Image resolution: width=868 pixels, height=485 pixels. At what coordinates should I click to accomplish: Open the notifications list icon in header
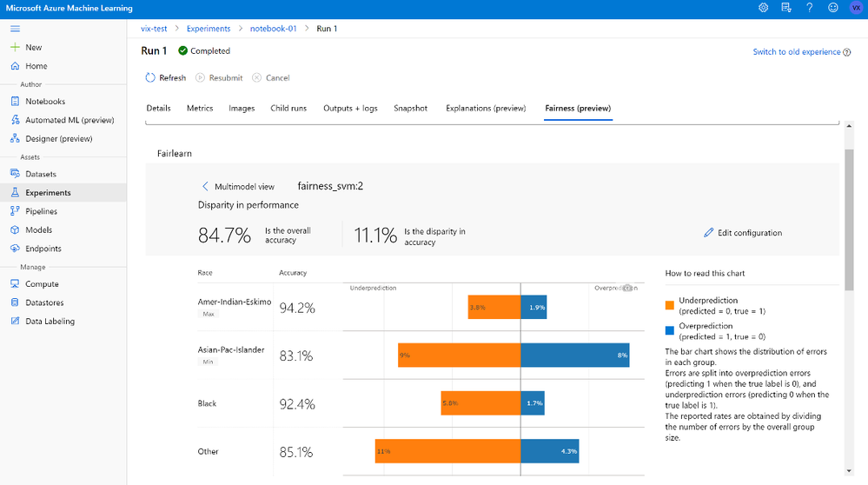[x=786, y=8]
